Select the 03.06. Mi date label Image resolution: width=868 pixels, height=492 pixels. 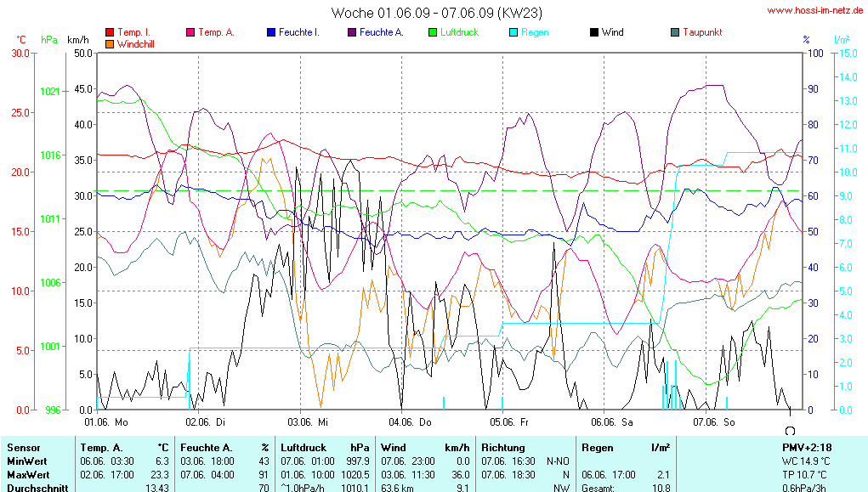[x=307, y=421]
